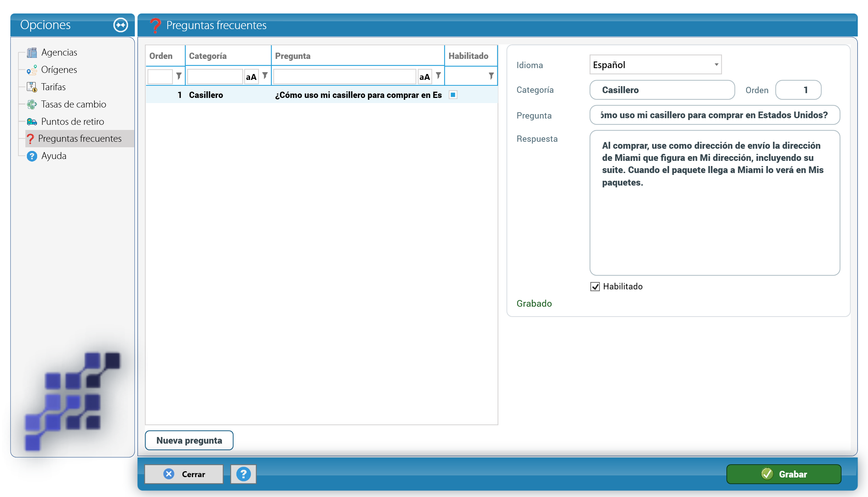
Task: Click the Agencias building icon
Action: 32,53
